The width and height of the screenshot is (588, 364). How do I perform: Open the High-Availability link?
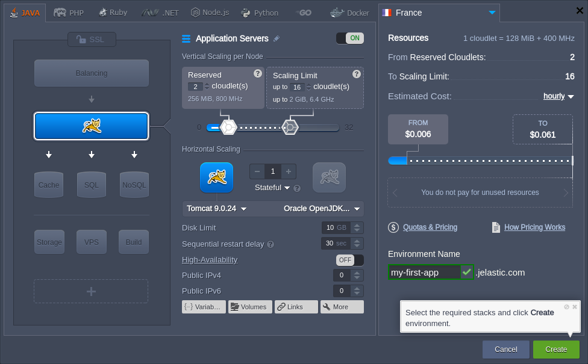pyautogui.click(x=210, y=259)
